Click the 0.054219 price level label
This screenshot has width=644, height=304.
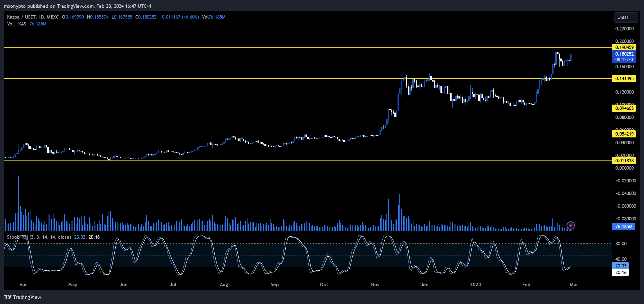click(624, 134)
